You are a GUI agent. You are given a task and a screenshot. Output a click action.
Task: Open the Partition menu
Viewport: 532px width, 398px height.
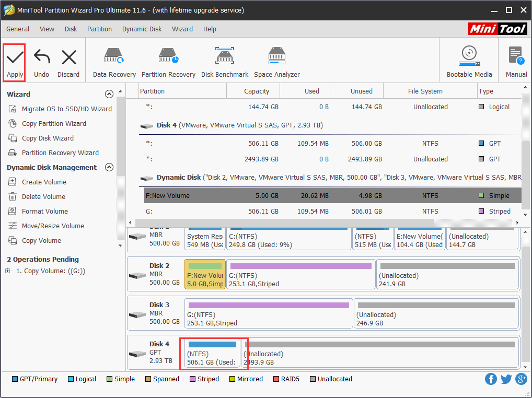99,29
